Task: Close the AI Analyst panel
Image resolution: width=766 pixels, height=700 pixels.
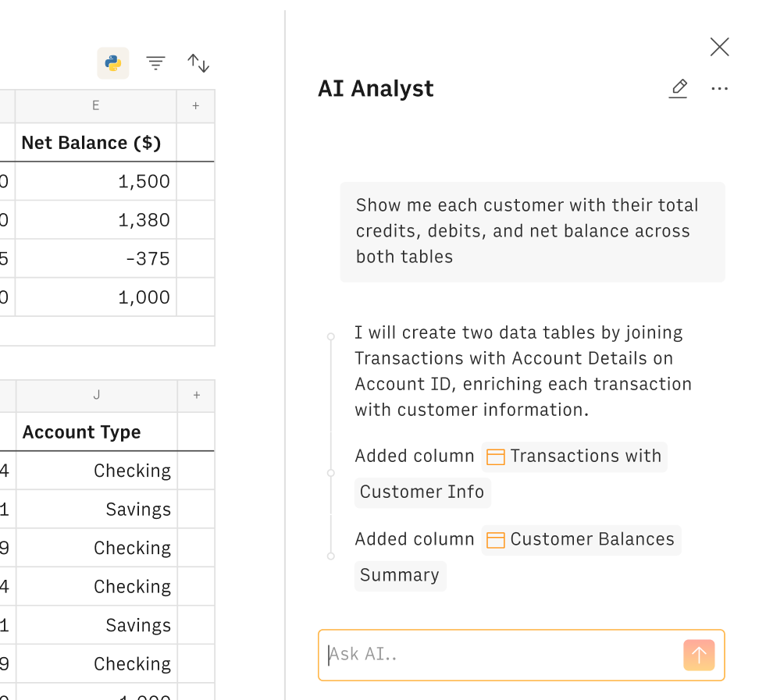Action: point(719,47)
